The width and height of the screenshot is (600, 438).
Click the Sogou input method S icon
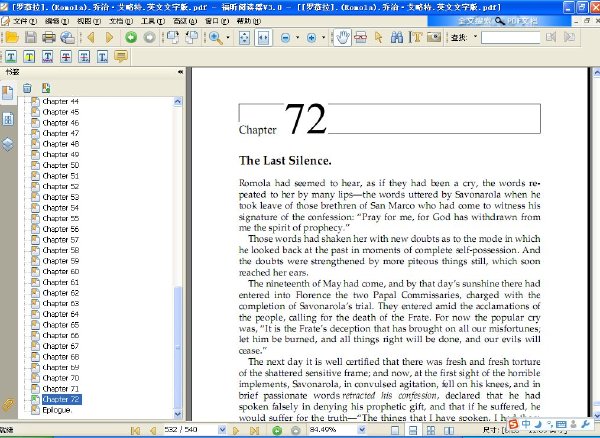tap(514, 424)
